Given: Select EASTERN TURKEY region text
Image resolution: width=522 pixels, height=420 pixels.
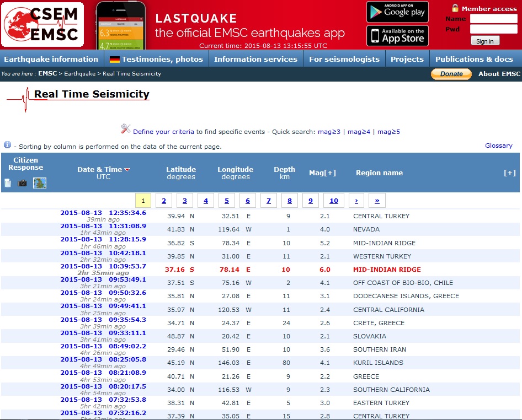Looking at the screenshot, I should tap(381, 403).
